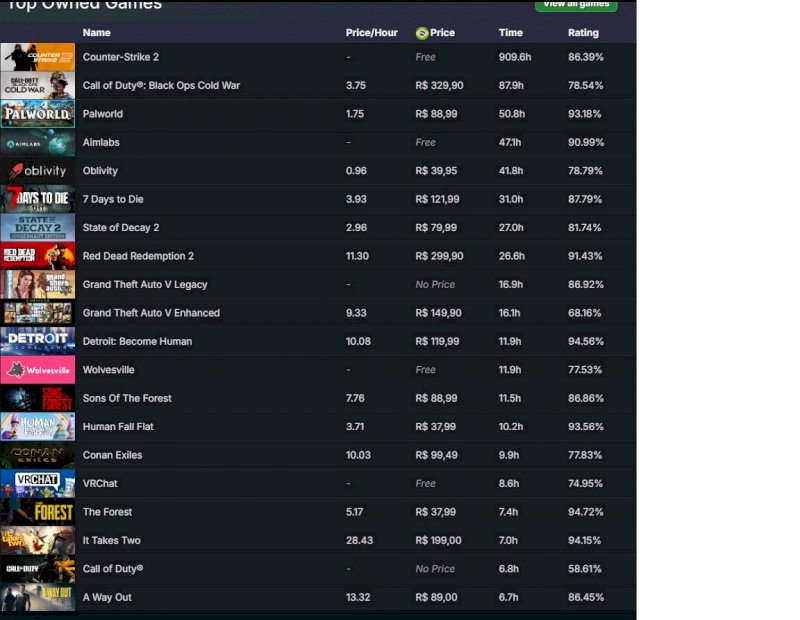
Task: Open the Call of Duty thumbnail
Action: pos(38,568)
